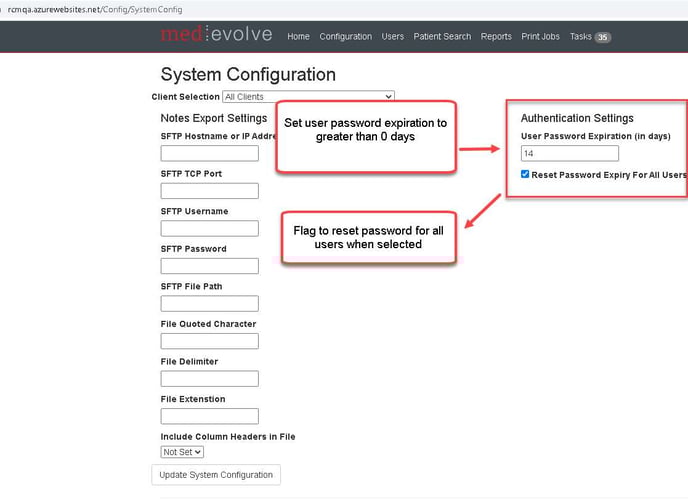688x500 pixels.
Task: Toggle Reset Password Expiry For All Users
Action: [x=526, y=175]
